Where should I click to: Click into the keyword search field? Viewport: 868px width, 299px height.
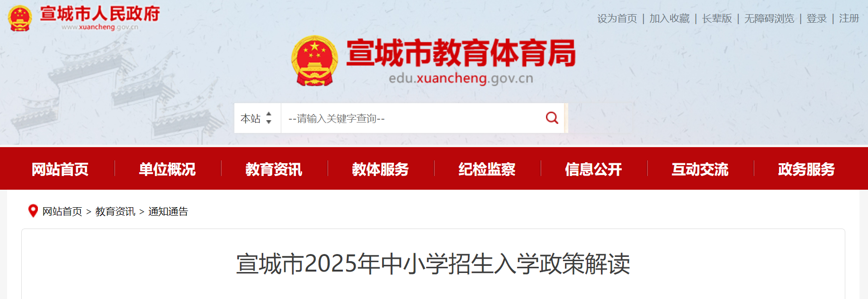tap(412, 118)
